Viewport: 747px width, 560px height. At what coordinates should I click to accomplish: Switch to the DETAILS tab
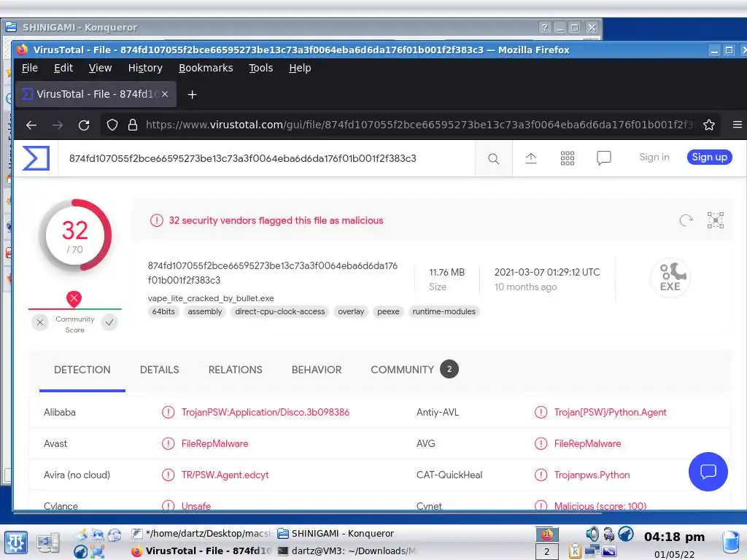[x=160, y=370]
